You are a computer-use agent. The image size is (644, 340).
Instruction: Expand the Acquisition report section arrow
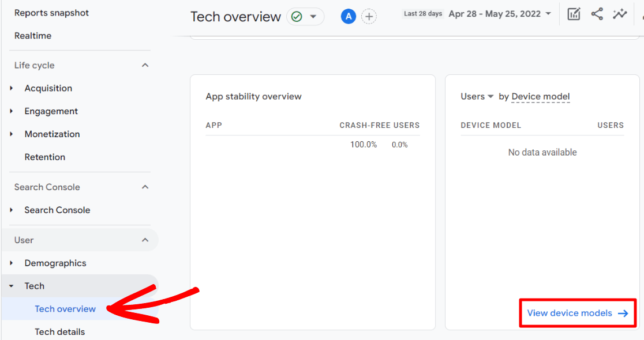tap(10, 88)
